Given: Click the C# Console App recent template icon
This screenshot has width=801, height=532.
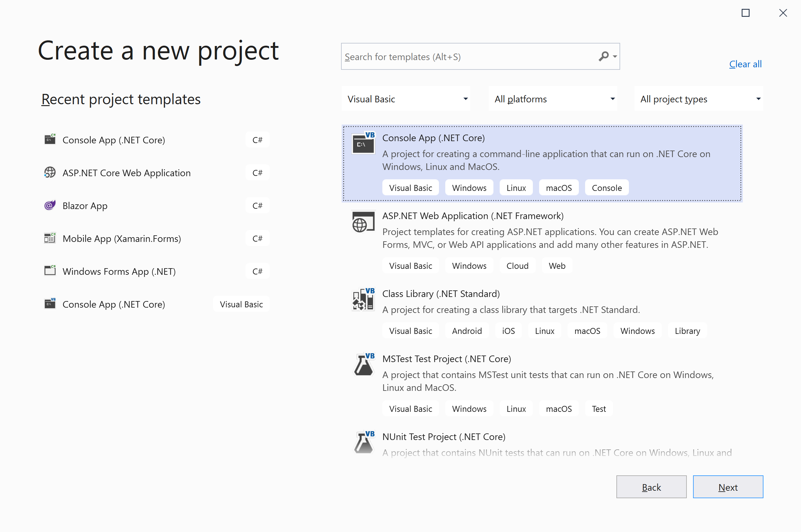Looking at the screenshot, I should coord(50,140).
